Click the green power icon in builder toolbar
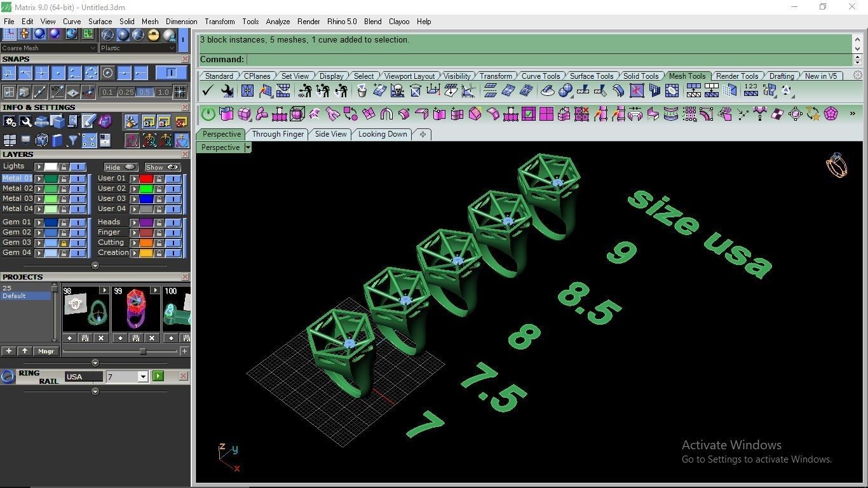Screen dimensions: 868x488 pos(208,114)
